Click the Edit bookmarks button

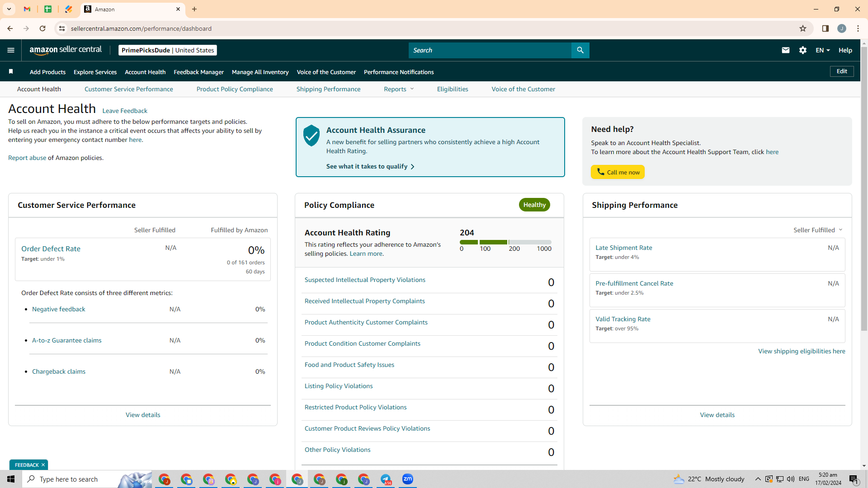pos(842,71)
